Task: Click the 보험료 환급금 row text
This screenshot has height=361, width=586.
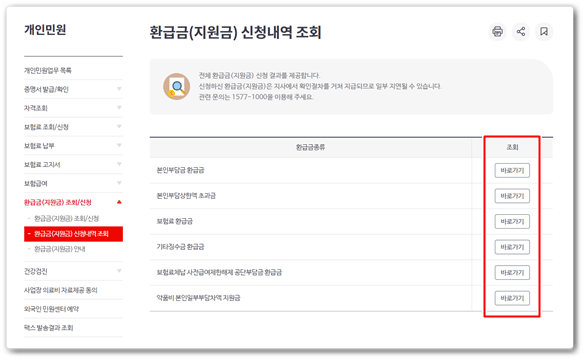Action: coord(175,221)
